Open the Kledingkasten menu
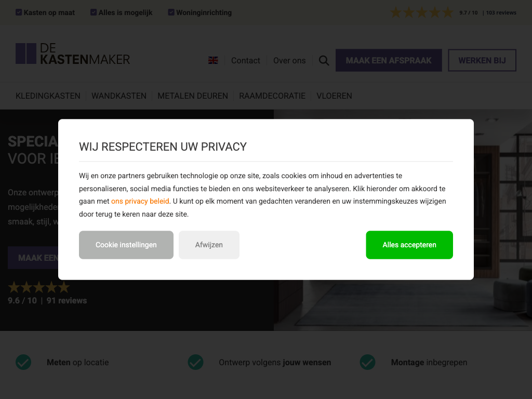532x399 pixels. pos(48,96)
